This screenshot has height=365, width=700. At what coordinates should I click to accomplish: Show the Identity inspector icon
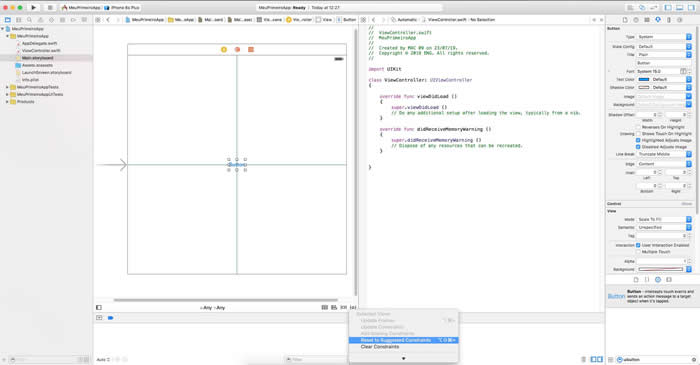click(647, 20)
